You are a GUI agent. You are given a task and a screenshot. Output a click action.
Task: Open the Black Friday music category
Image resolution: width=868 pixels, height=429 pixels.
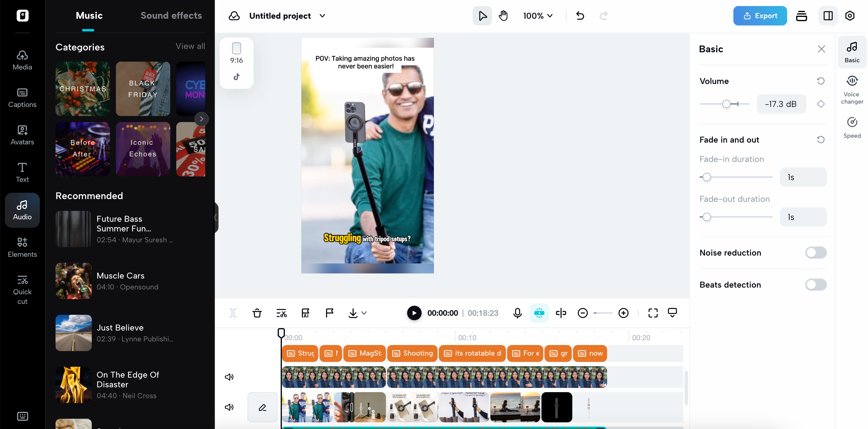(143, 89)
